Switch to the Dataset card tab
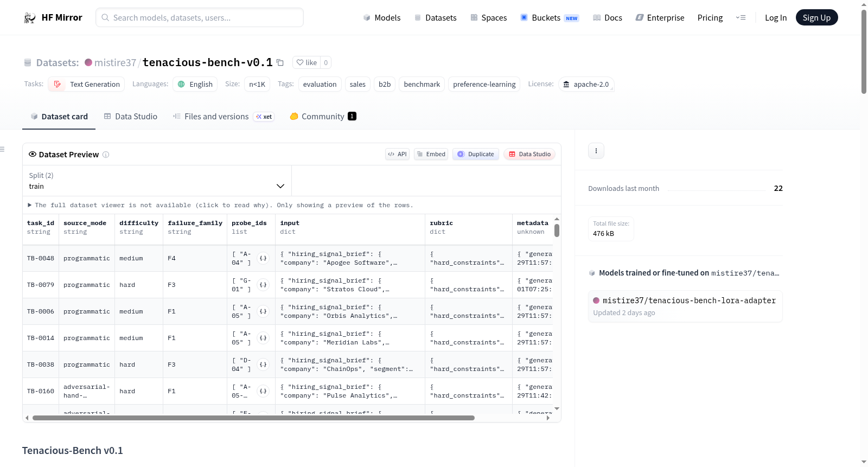 click(x=59, y=117)
